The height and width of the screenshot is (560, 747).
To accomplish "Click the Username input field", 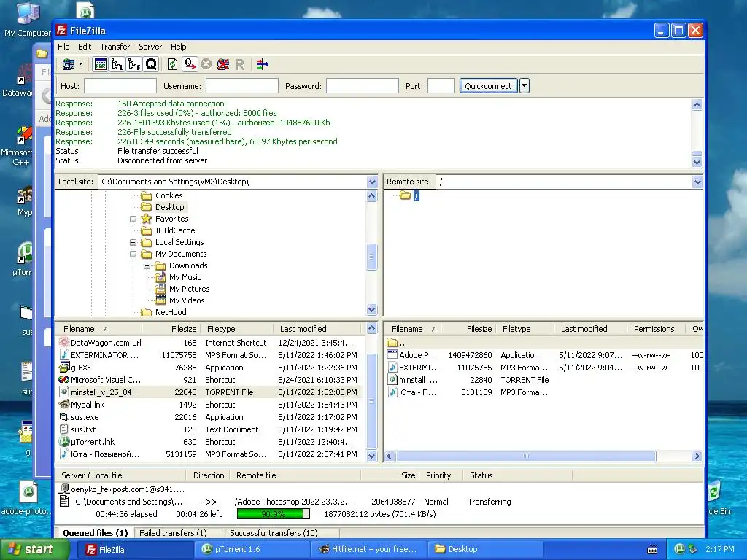I will click(x=242, y=86).
